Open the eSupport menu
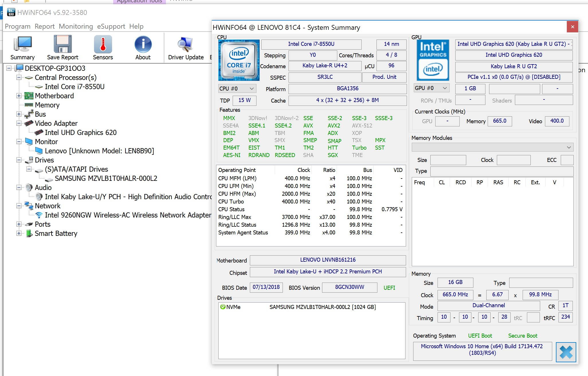The width and height of the screenshot is (588, 376). 111,26
